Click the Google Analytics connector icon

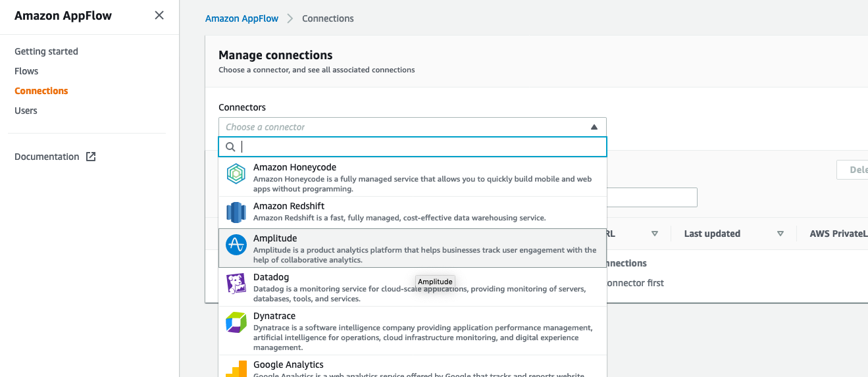(x=236, y=368)
